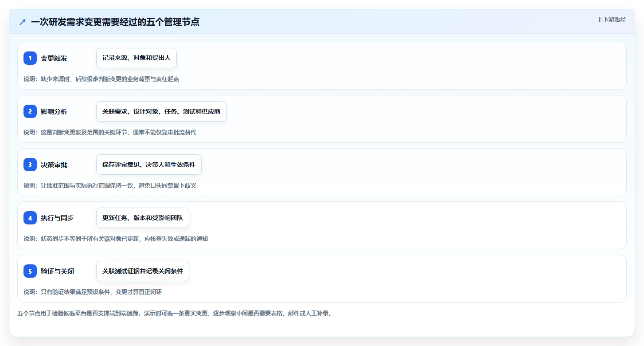Click the 上下游路径 label in header

click(611, 20)
